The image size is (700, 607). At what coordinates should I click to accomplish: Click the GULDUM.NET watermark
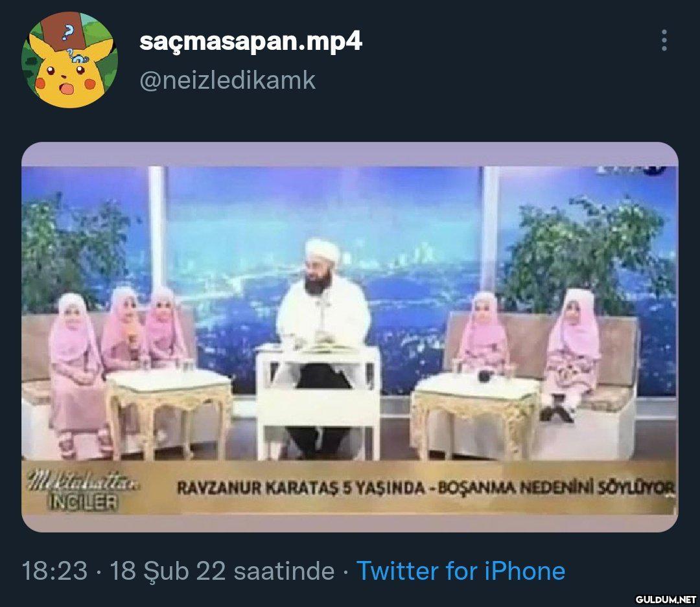[x=666, y=599]
